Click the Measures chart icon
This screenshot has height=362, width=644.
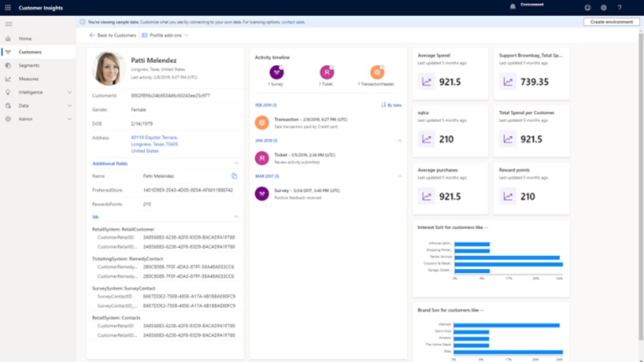click(x=8, y=79)
